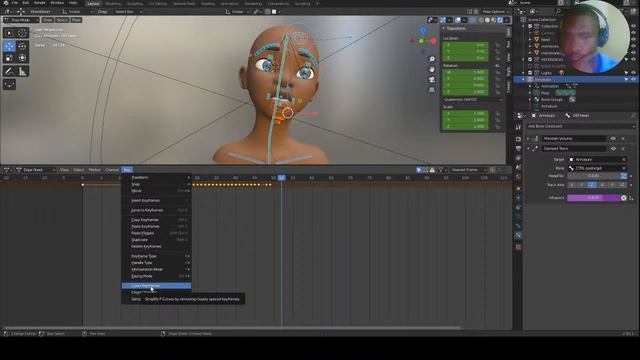Open the Dope Sheet mode dropdown
The width and height of the screenshot is (640, 360).
[x=36, y=170]
